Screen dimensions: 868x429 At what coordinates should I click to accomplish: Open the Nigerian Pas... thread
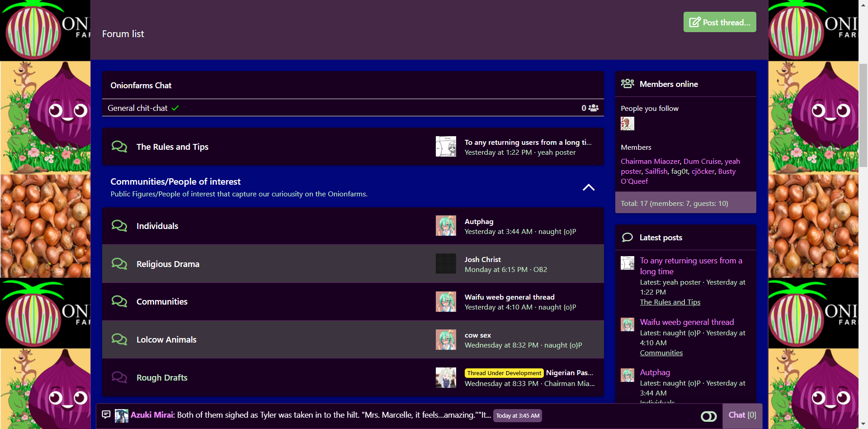[570, 373]
